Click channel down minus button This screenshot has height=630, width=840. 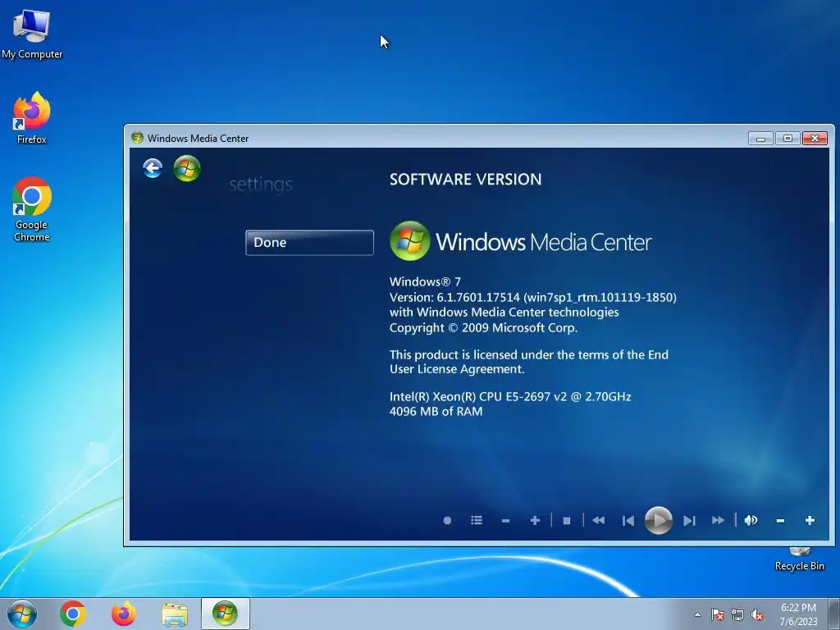[505, 521]
